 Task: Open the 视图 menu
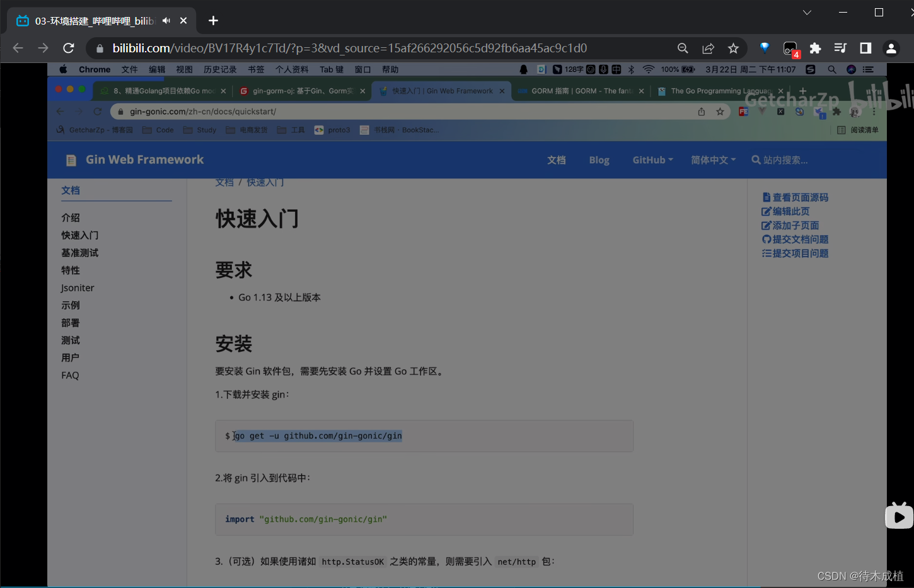[x=184, y=69]
